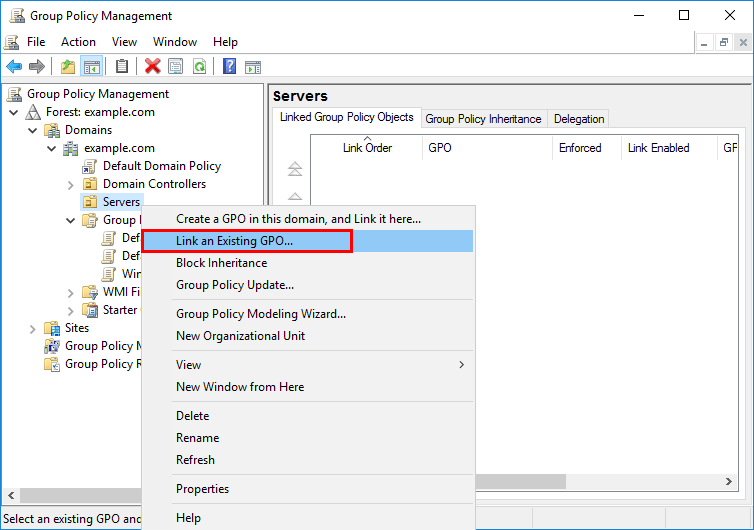Viewport: 754px width, 530px height.
Task: Click the Servers OU folder icon
Action: pos(90,202)
